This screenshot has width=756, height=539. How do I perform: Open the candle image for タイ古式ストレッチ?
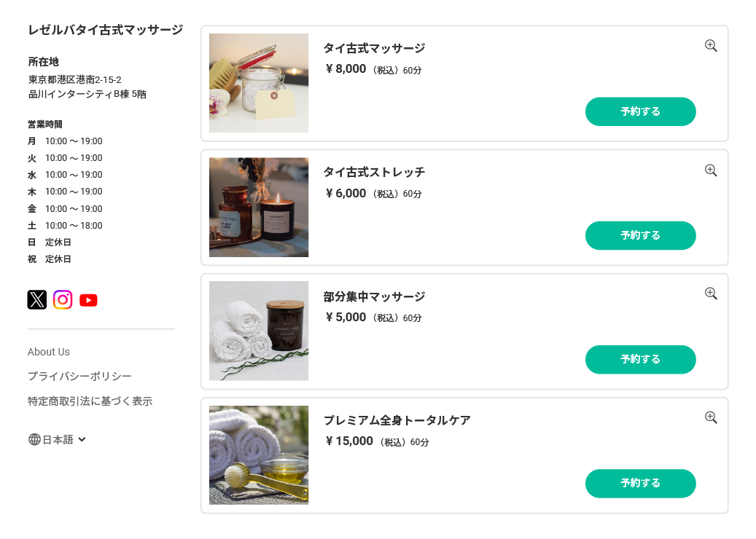259,208
